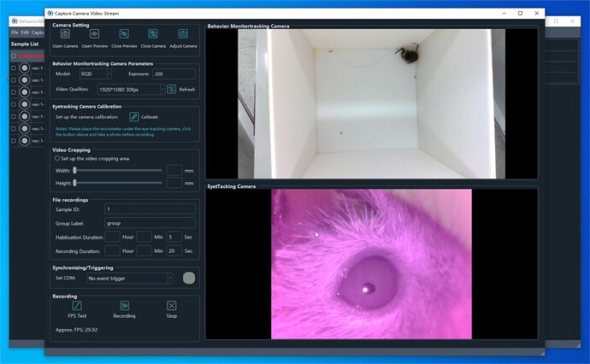
Task: Click the Close Camera icon
Action: pyautogui.click(x=153, y=34)
